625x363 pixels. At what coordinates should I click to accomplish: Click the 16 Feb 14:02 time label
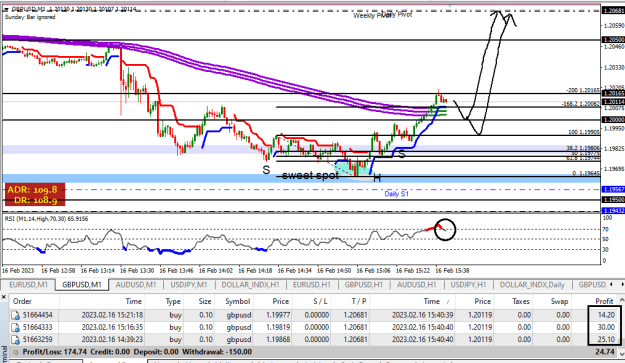click(x=216, y=271)
